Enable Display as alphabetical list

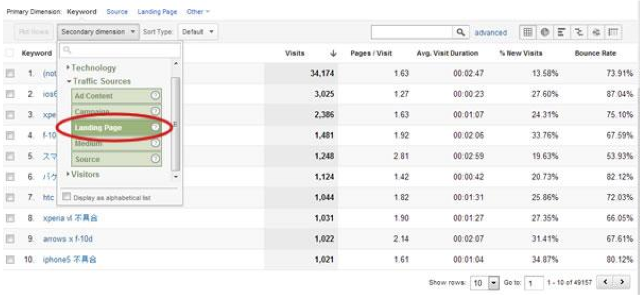[67, 197]
